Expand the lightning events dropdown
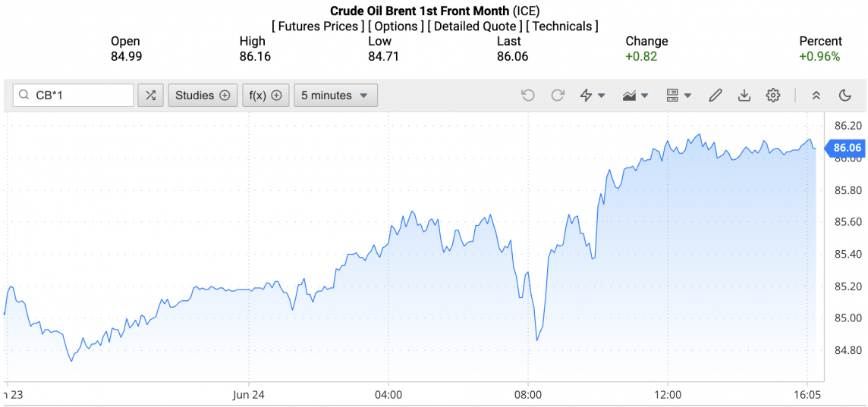Screen dimensions: 868x407 tap(593, 95)
